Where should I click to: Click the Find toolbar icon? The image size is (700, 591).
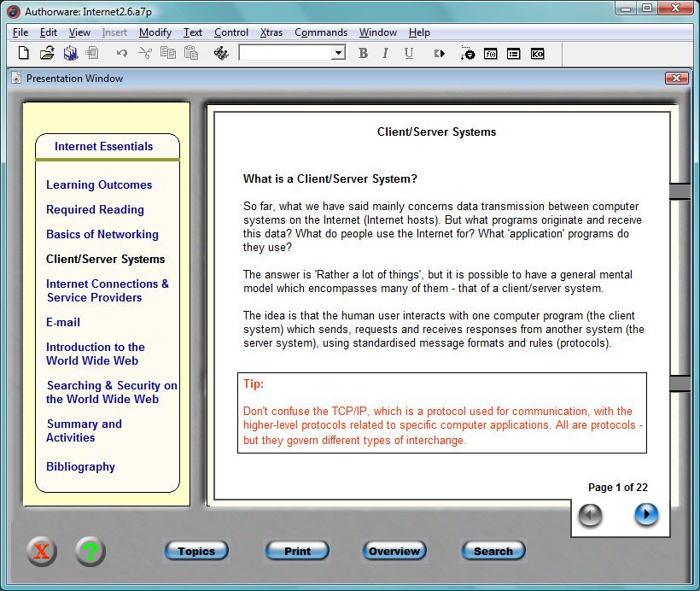[x=221, y=53]
